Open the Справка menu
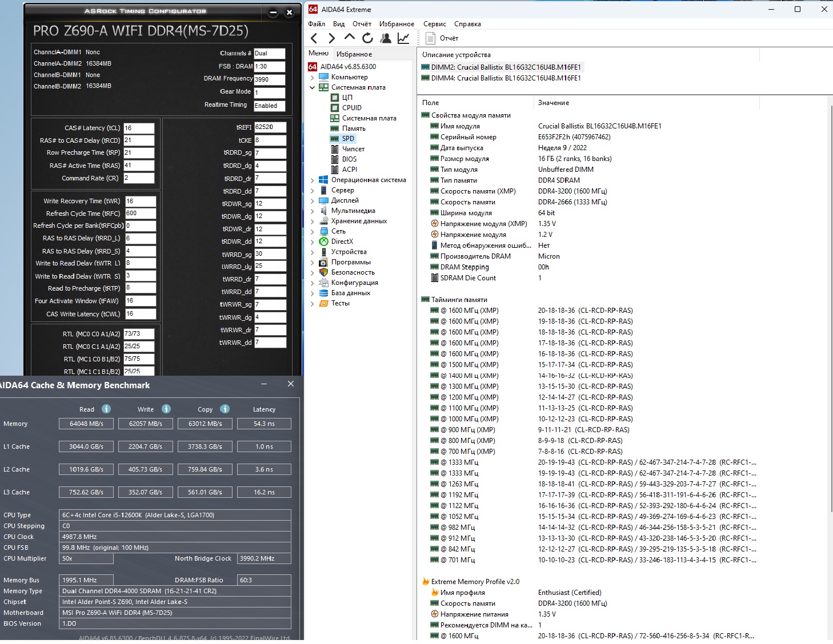The width and height of the screenshot is (833, 644). 467,24
